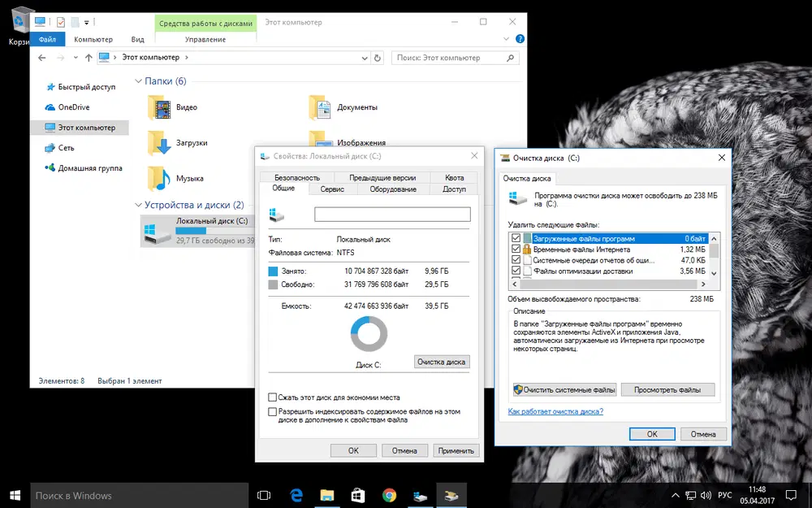Screen dimensions: 812x508
Task: Open the Explorer help question mark icon
Action: pos(520,39)
